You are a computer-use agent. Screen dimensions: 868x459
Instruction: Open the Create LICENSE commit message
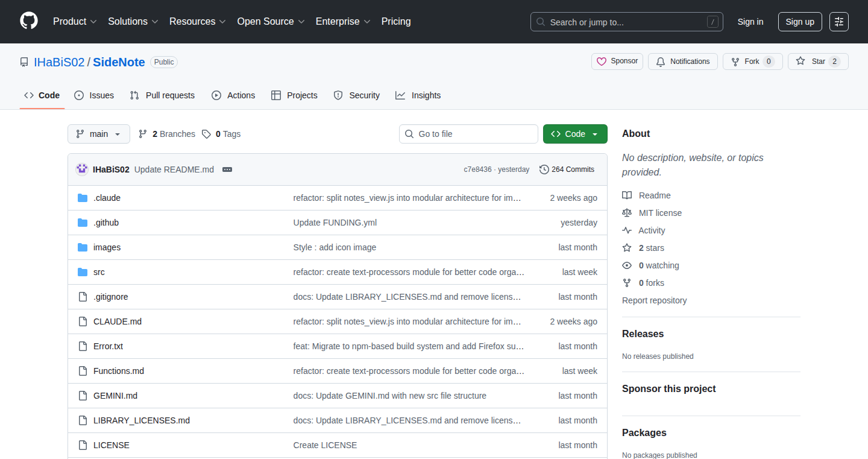click(x=325, y=445)
